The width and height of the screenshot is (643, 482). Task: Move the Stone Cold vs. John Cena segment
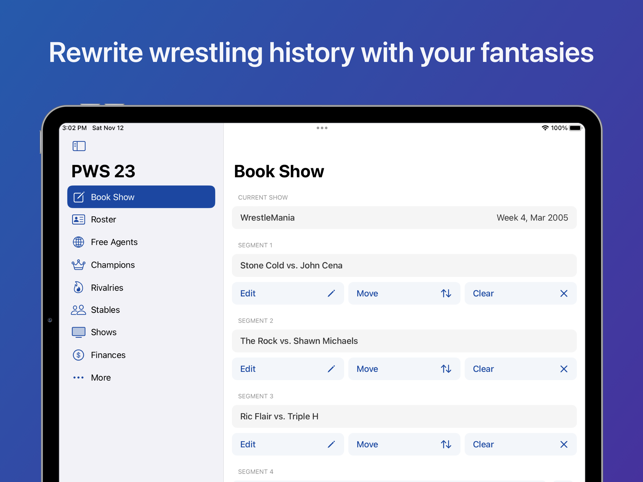pyautogui.click(x=404, y=293)
